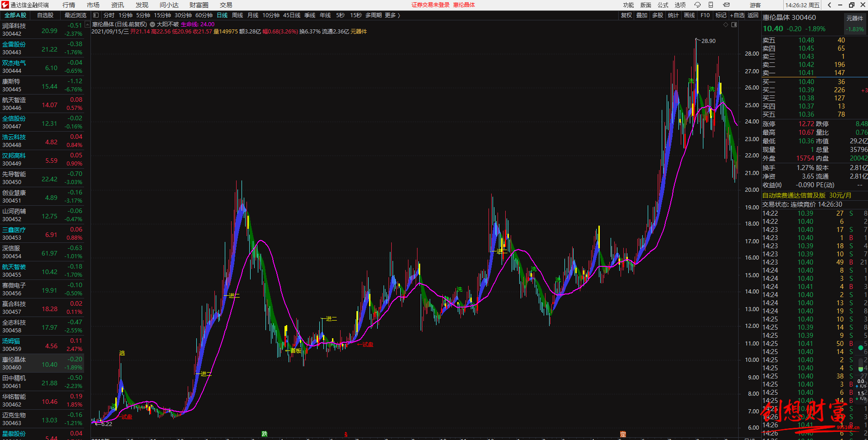Open the 行情 menu

click(x=69, y=5)
